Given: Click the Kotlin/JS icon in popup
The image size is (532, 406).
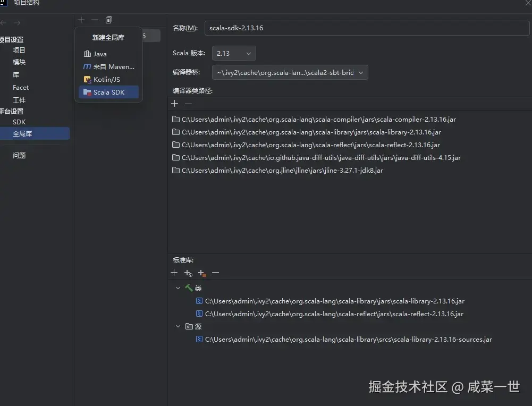Looking at the screenshot, I should [87, 79].
